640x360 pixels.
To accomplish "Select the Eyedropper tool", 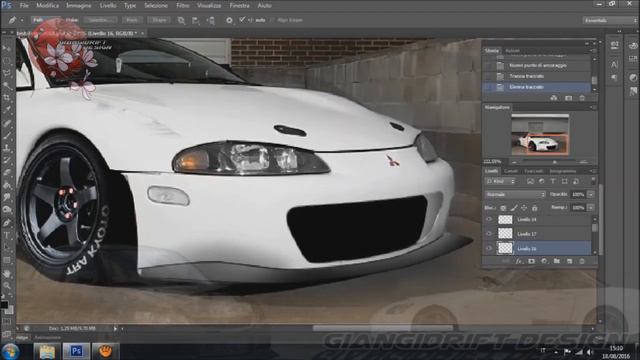I will (7, 110).
